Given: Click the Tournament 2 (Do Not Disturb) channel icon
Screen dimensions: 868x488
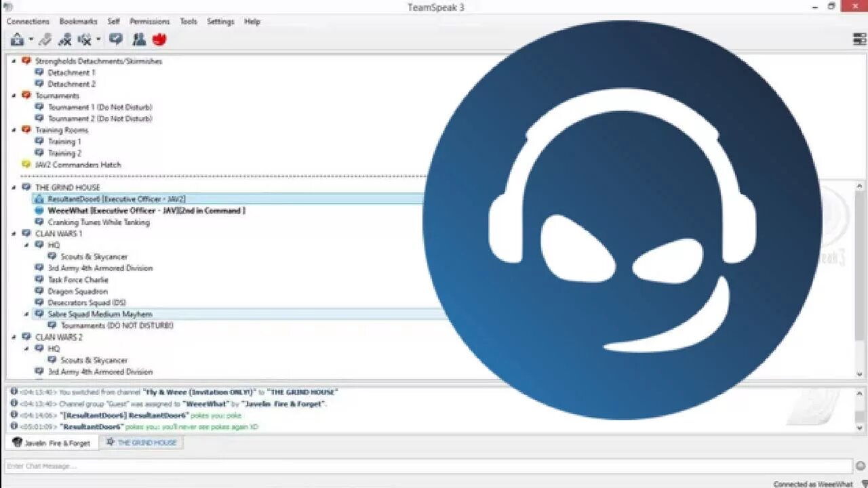Looking at the screenshot, I should (x=39, y=119).
